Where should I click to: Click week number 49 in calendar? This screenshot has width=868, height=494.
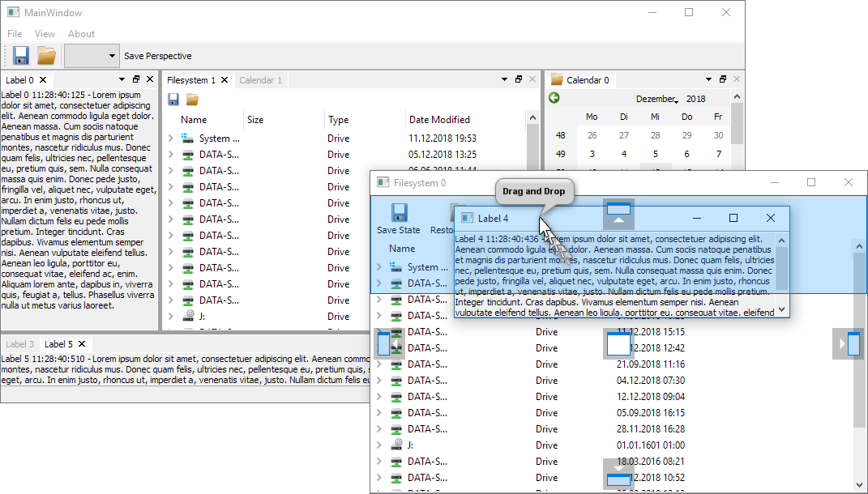(x=561, y=154)
